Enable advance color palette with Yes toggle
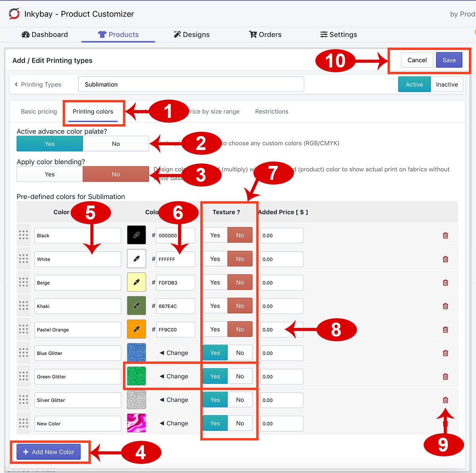Image resolution: width=476 pixels, height=473 pixels. [x=49, y=144]
